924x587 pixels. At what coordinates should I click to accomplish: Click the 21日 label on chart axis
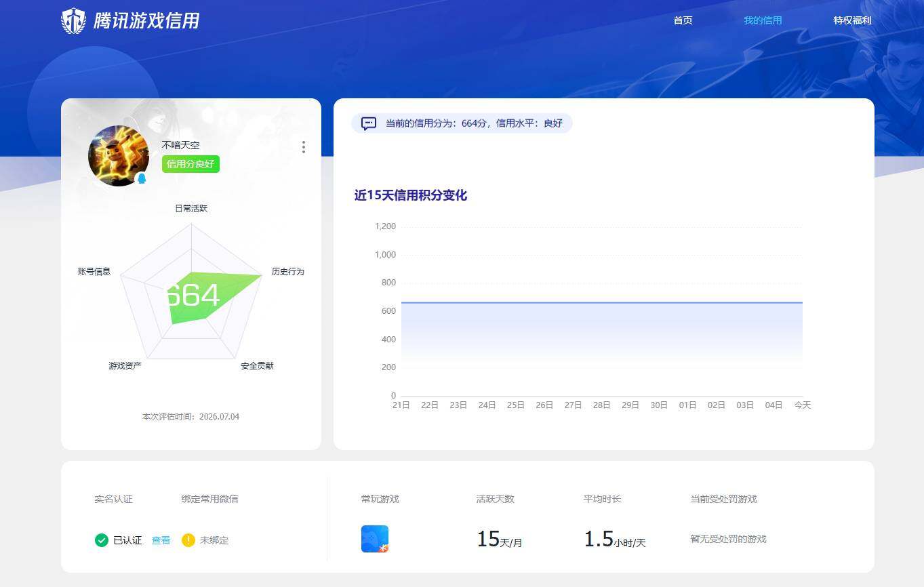[x=401, y=405]
